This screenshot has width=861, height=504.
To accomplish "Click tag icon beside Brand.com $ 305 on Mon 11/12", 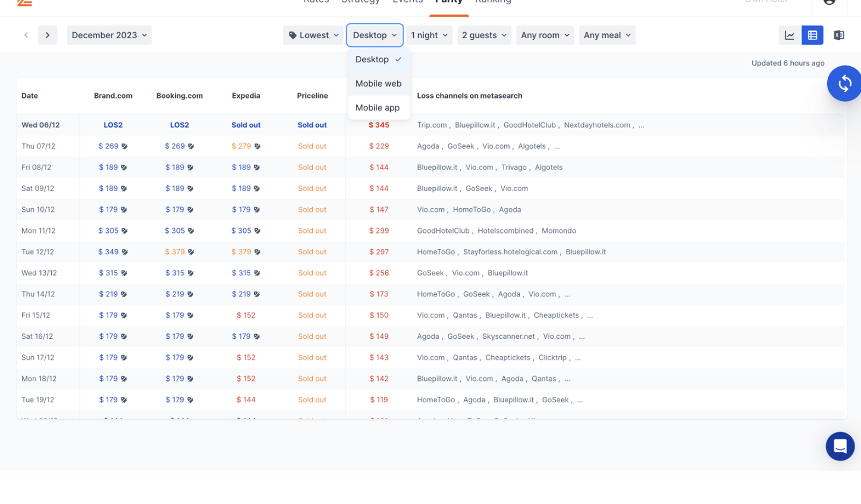I will [x=124, y=231].
